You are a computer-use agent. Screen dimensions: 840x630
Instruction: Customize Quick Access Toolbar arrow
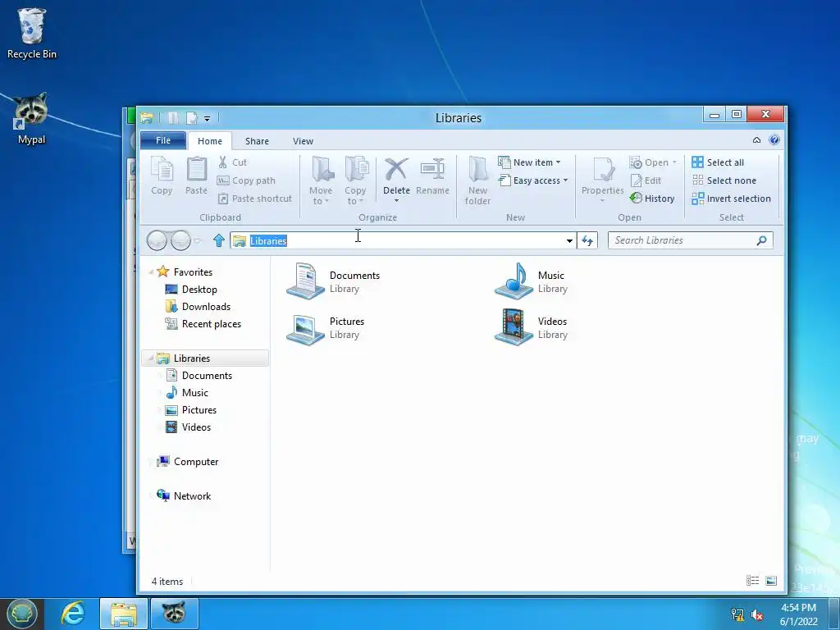[208, 118]
